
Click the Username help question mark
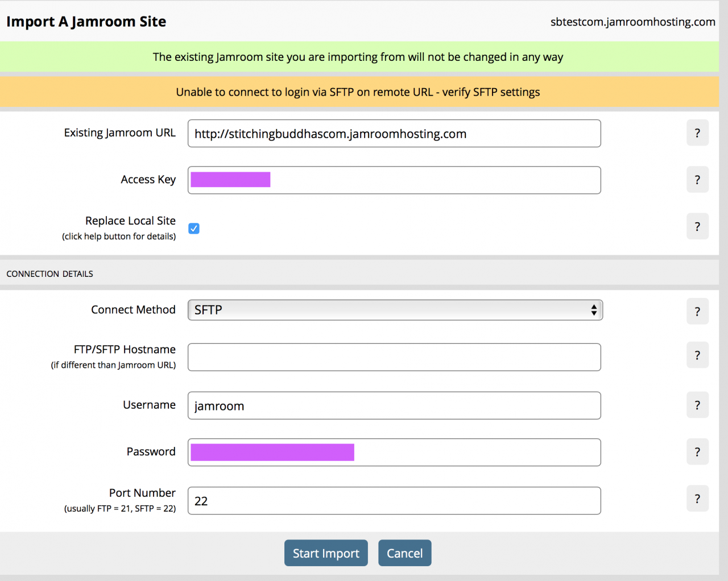pos(697,405)
